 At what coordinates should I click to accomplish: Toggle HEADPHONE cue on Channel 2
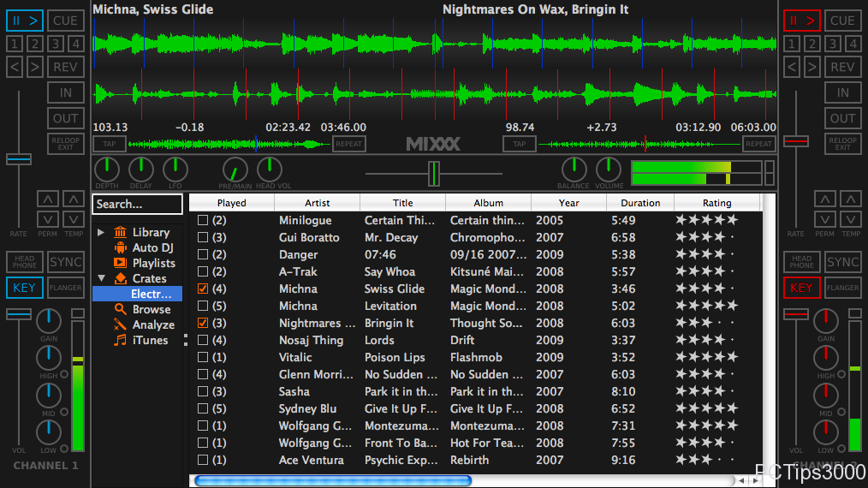tap(801, 261)
